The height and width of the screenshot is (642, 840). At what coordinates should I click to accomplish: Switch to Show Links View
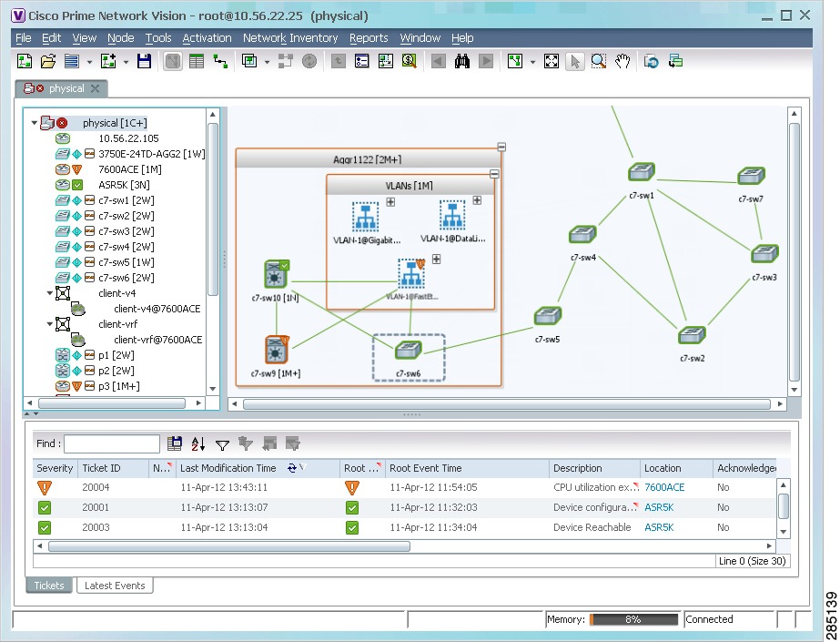pyautogui.click(x=220, y=61)
